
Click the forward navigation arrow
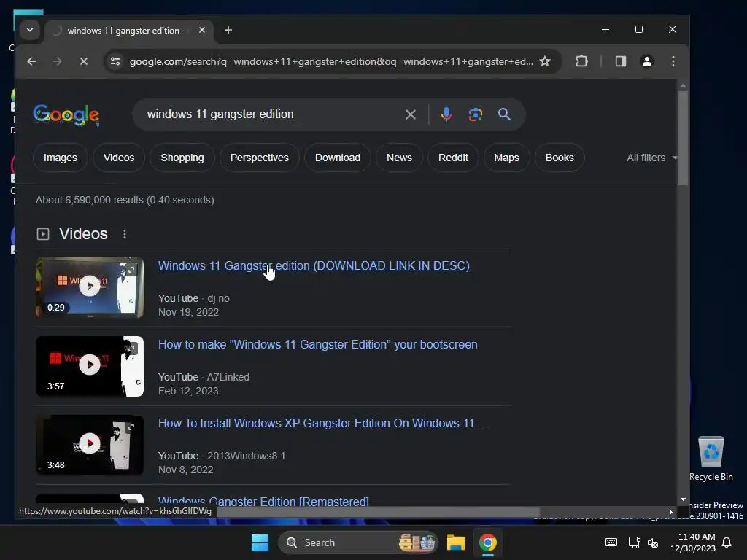point(57,61)
